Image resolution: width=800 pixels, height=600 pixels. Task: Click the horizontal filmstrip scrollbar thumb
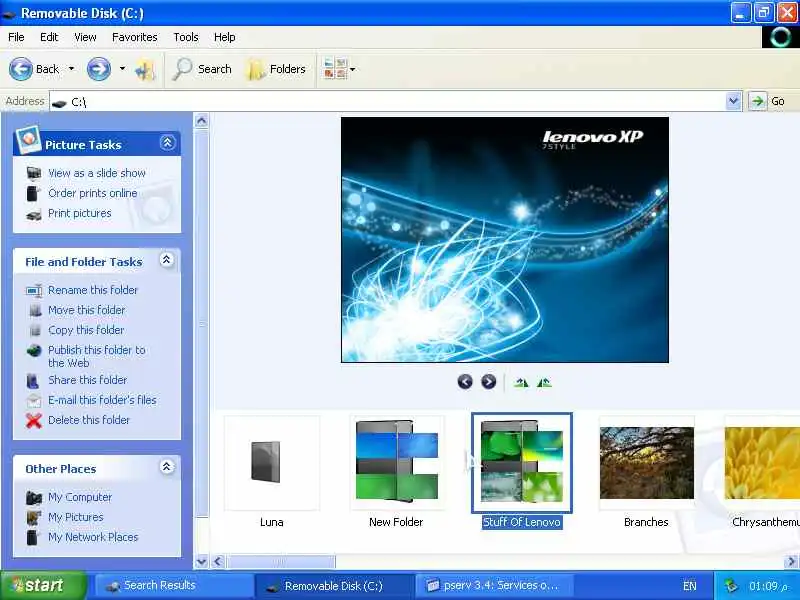coord(280,561)
